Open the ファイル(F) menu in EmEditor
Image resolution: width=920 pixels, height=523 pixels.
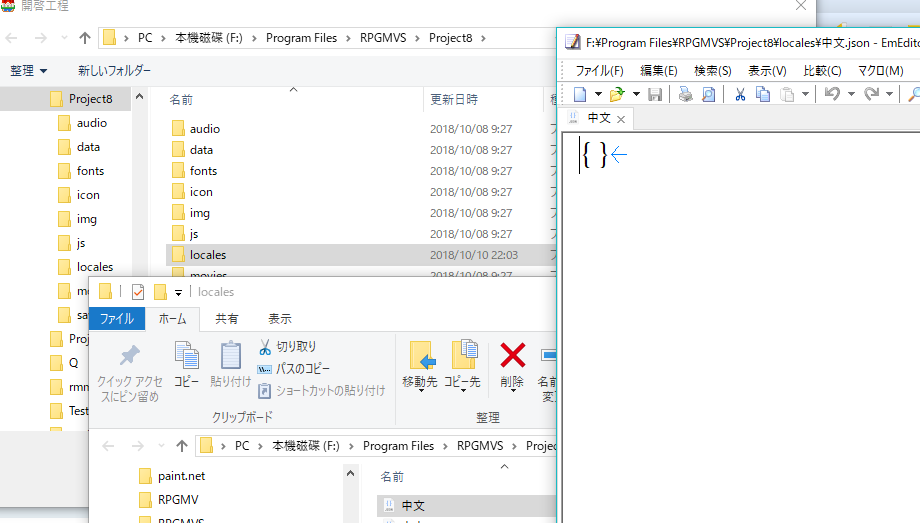599,70
